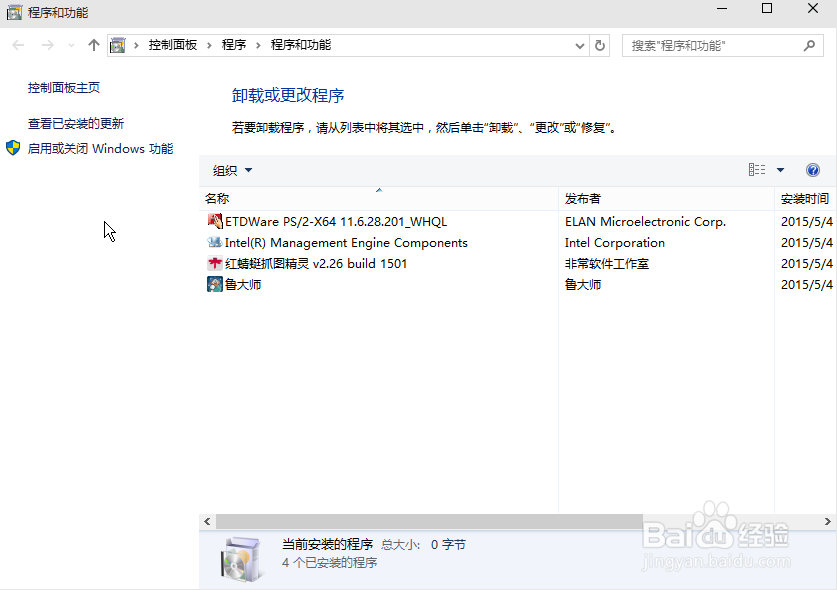Sort by 安装时间 column header
This screenshot has height=590, width=837.
[x=805, y=199]
